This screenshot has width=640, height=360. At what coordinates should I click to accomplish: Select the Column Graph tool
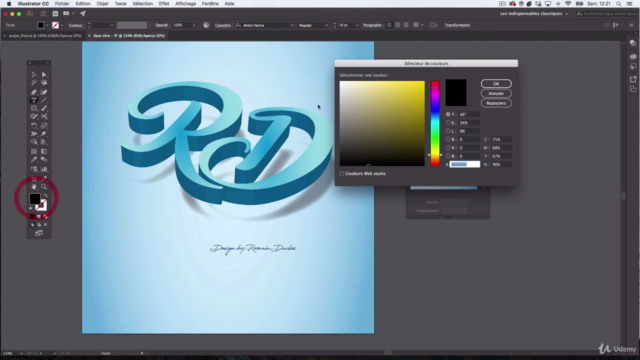tap(44, 169)
